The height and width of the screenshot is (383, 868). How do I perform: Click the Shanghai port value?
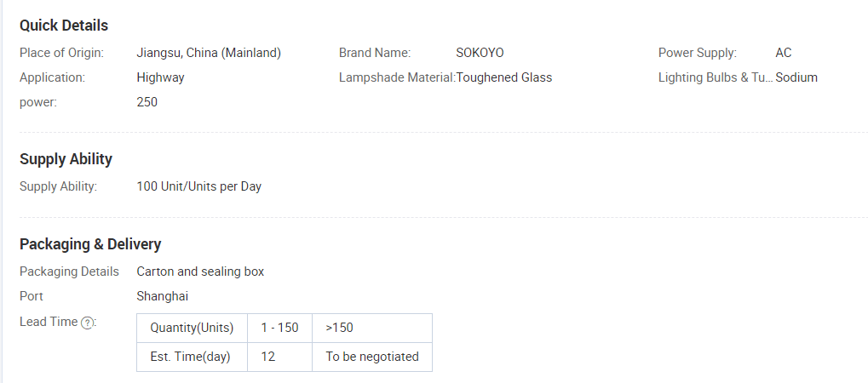162,297
